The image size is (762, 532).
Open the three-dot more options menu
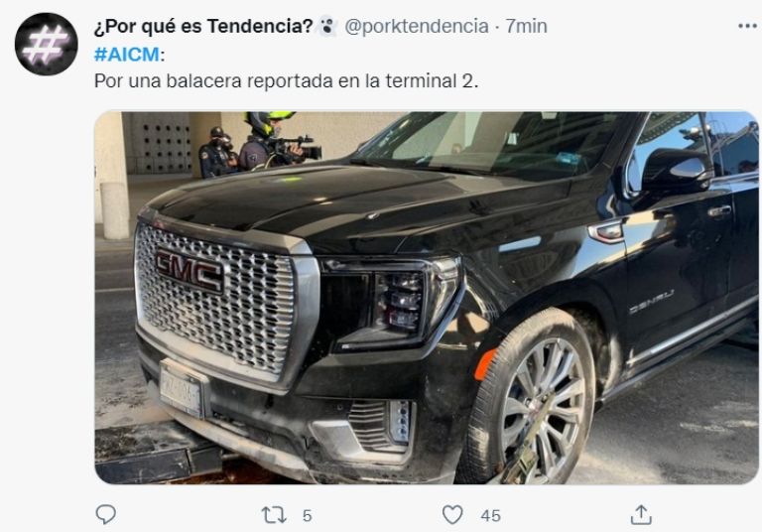[x=747, y=26]
